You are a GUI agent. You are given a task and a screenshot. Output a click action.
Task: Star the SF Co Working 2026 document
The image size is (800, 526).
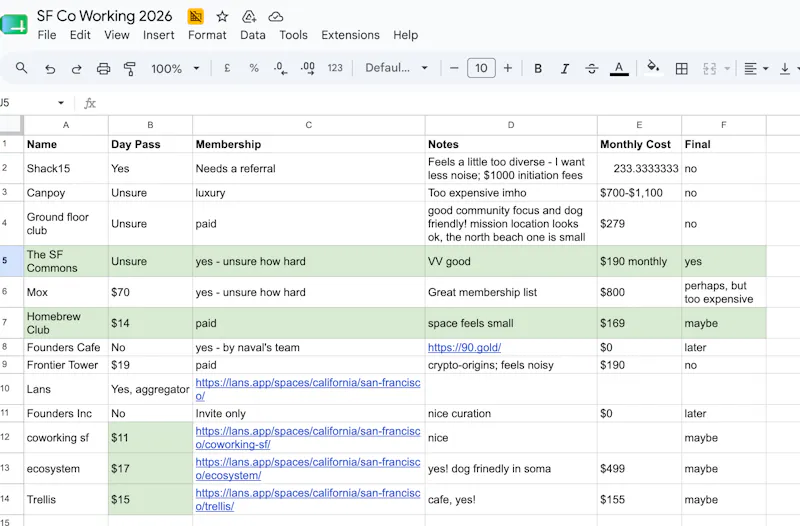222,17
